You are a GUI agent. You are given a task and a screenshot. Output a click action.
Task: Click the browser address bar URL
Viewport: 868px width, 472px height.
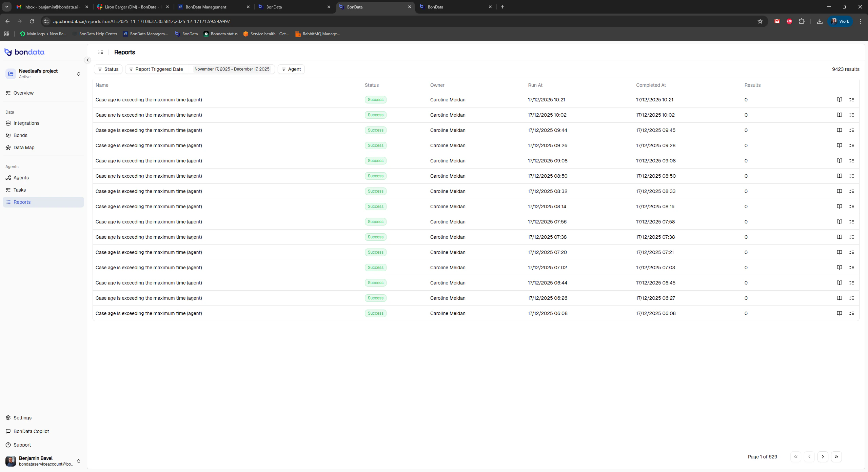pos(141,21)
